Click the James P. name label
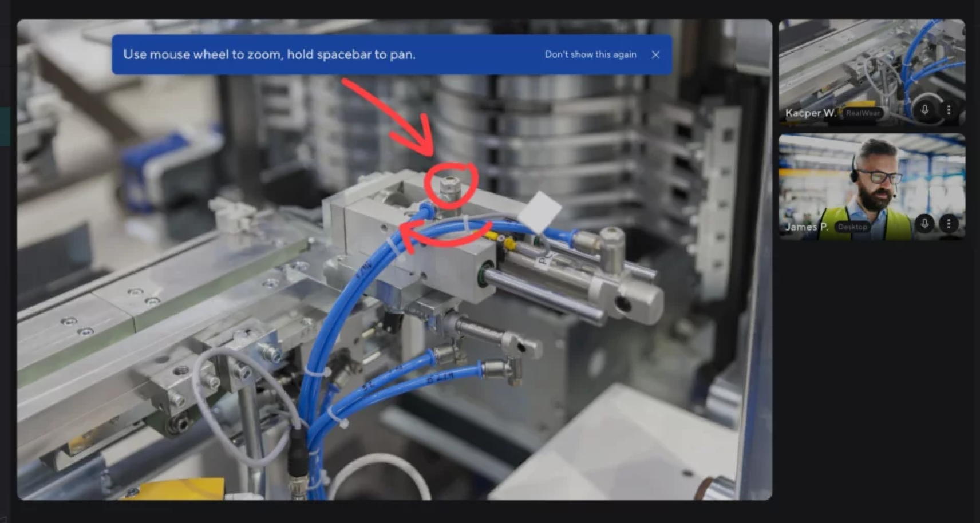The image size is (980, 523). (807, 227)
